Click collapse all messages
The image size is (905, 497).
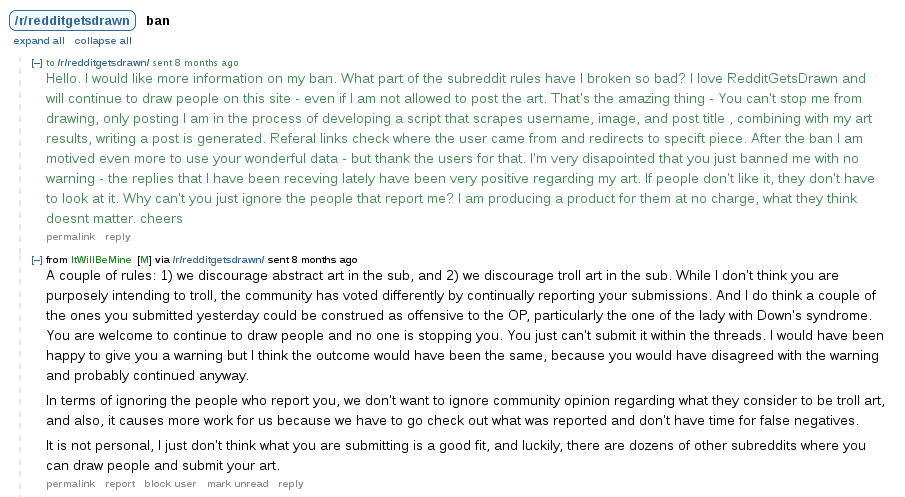(x=103, y=41)
